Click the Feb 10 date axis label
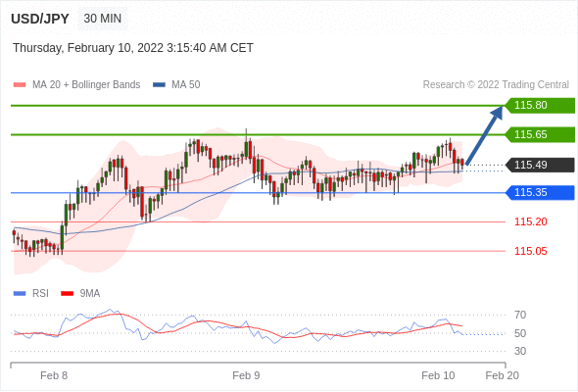This screenshot has height=392, width=578. pos(438,375)
